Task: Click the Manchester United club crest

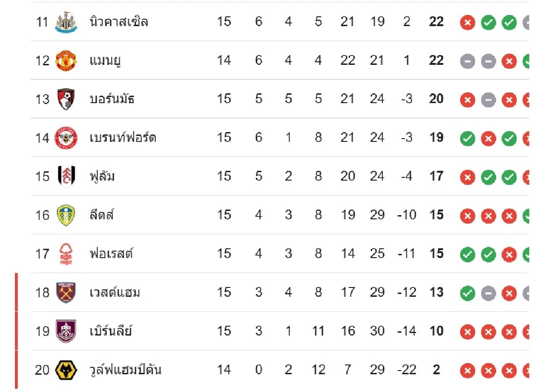Action: tap(65, 61)
